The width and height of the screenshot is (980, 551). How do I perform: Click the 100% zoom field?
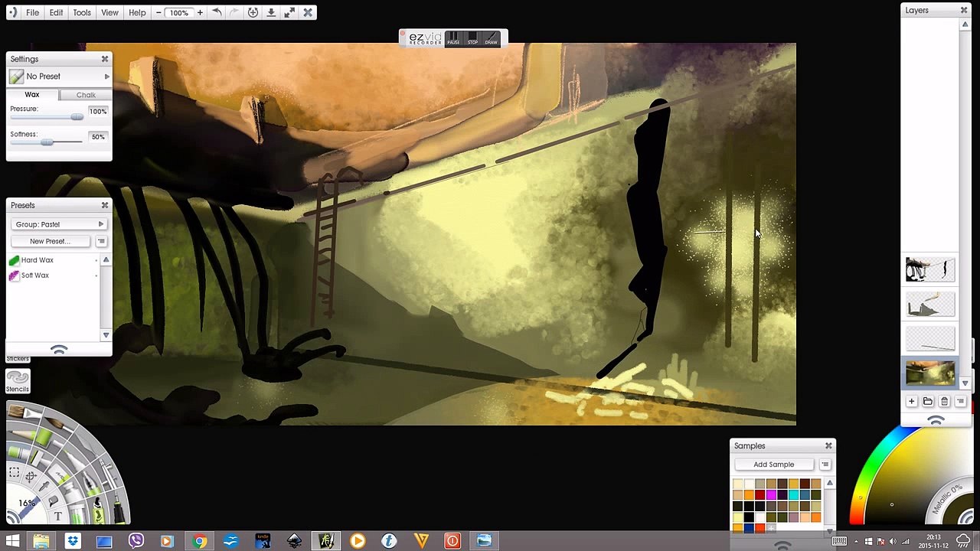click(179, 12)
